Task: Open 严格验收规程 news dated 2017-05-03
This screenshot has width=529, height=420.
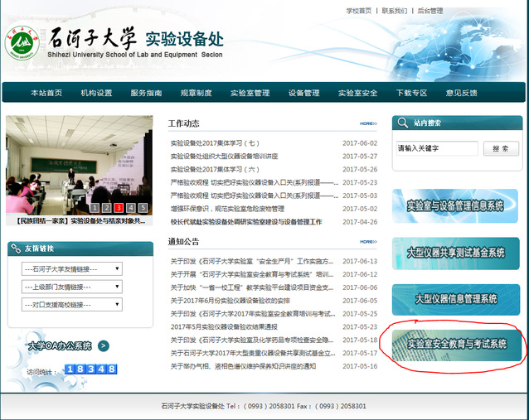Action: [255, 196]
